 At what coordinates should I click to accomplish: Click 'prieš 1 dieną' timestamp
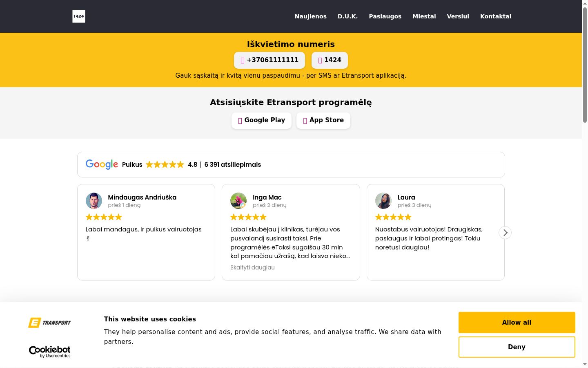[x=124, y=205]
